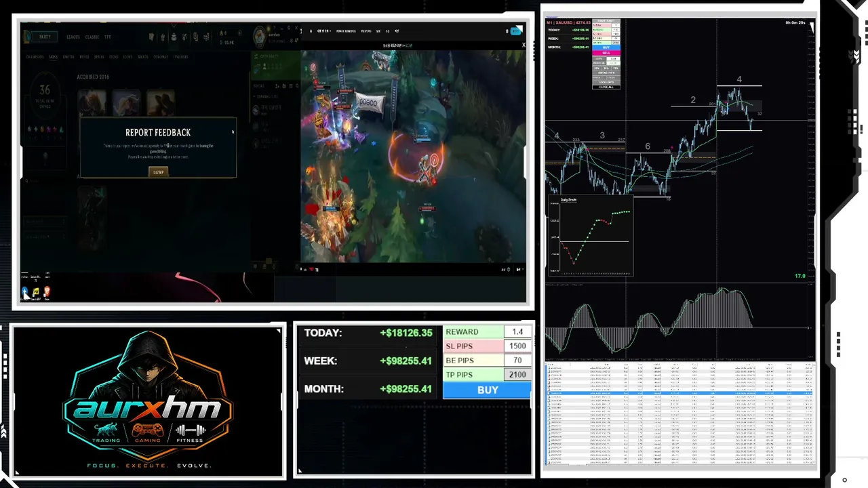
Task: Select the BE PIPS field showing 70
Action: (517, 361)
